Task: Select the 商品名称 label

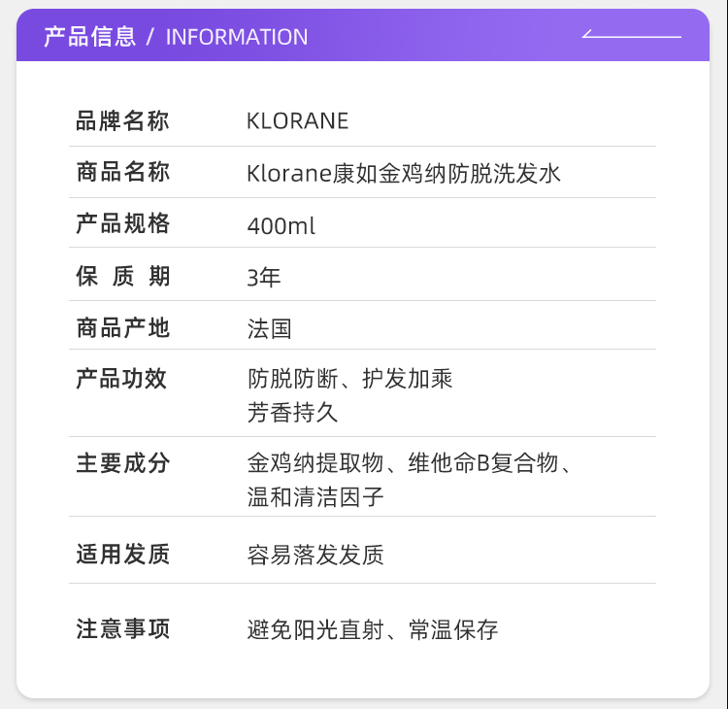Action: (123, 172)
